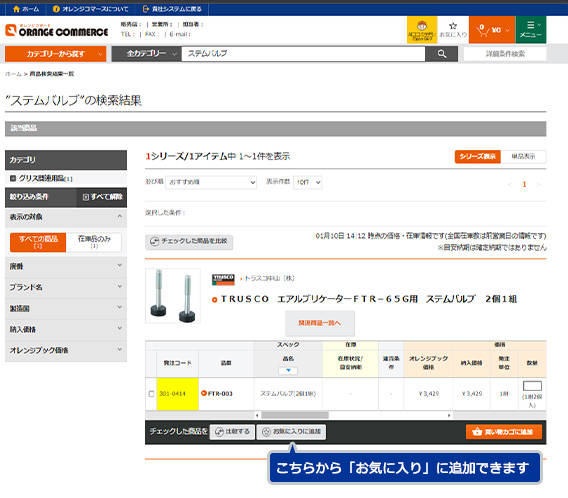Check the checkbox for row 301-0414
The height and width of the screenshot is (498, 568).
click(x=151, y=394)
